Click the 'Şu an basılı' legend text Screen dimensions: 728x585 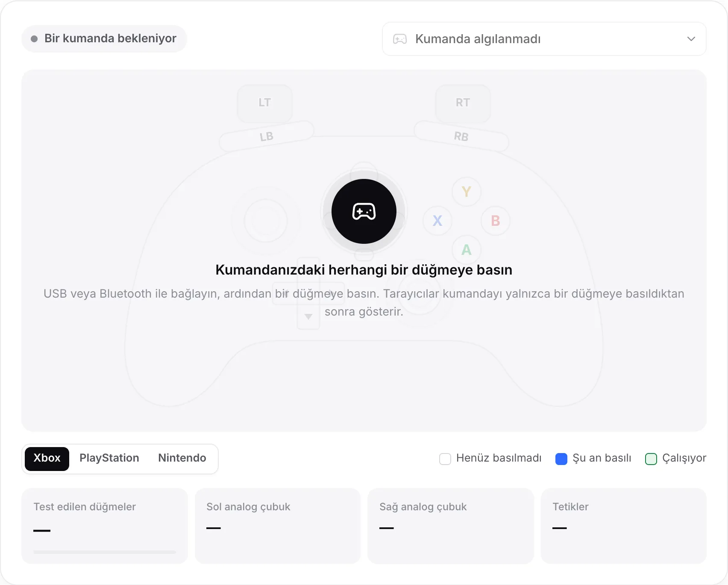[x=602, y=459]
